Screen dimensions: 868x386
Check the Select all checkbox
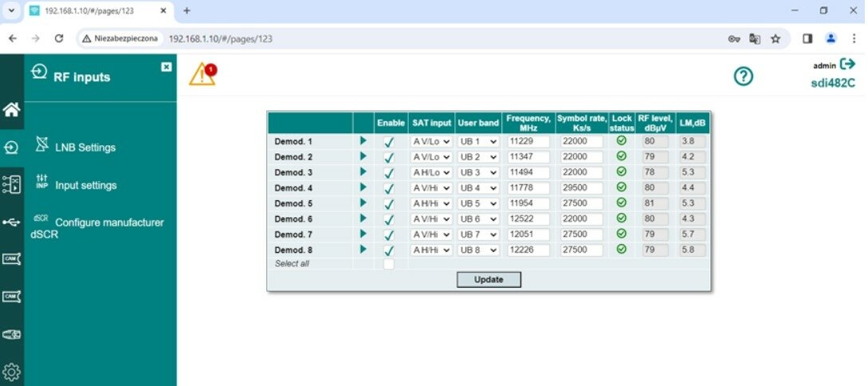point(389,264)
